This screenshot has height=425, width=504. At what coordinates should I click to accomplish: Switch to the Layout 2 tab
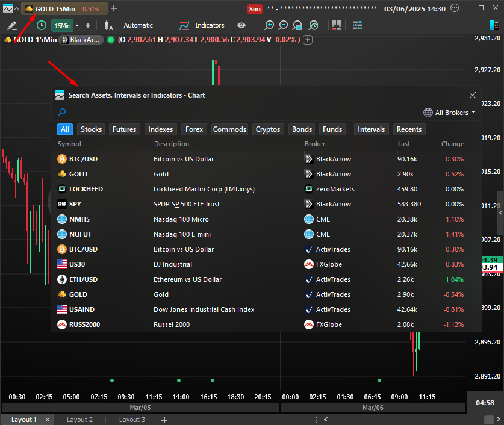79,420
